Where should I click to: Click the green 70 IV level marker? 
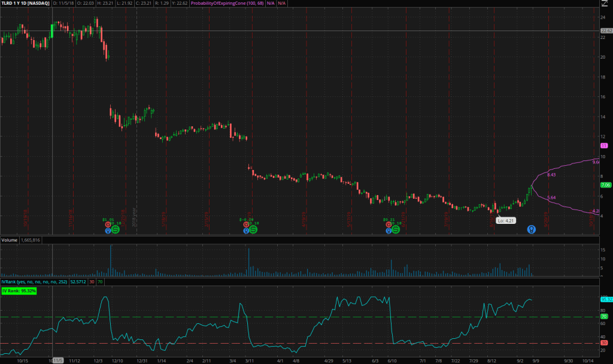[x=604, y=316]
